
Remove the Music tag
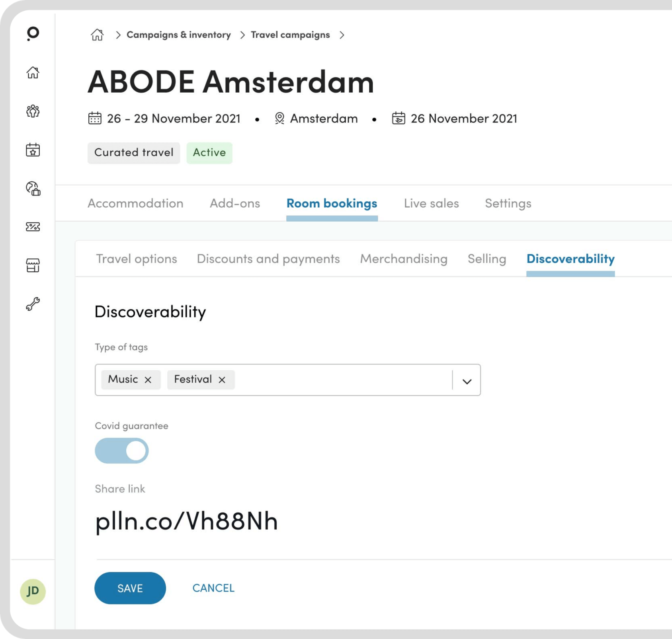click(x=148, y=380)
